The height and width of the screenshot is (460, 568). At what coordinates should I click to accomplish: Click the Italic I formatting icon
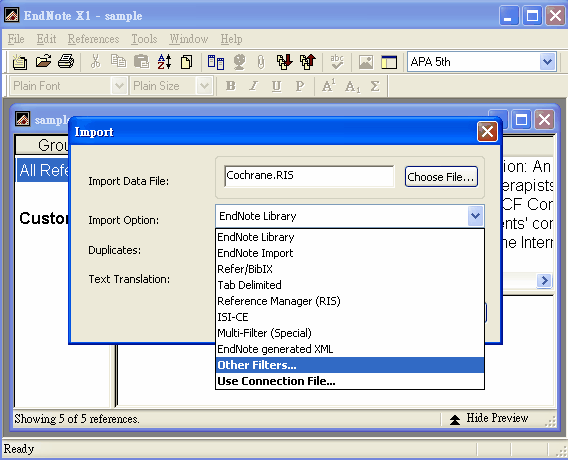[x=254, y=86]
